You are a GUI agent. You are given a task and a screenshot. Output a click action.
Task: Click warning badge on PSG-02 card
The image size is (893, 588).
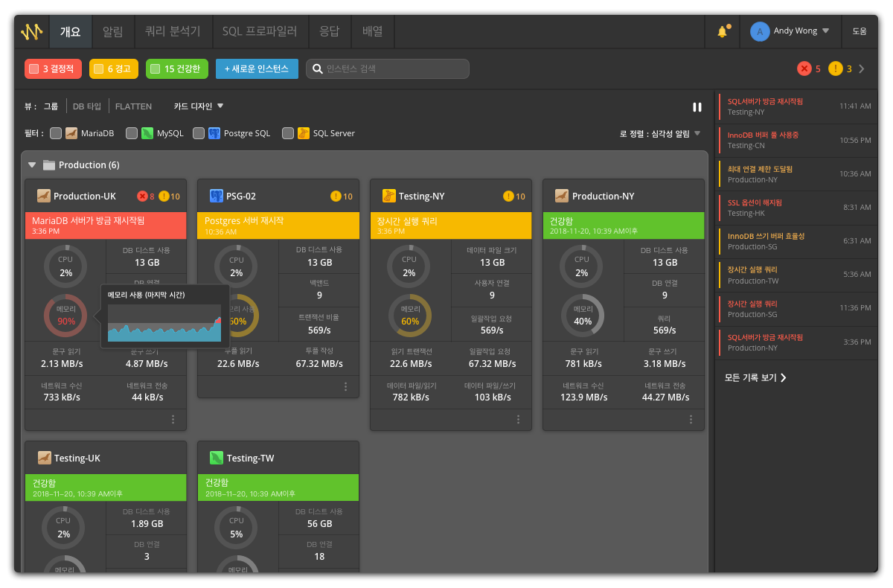coord(336,196)
